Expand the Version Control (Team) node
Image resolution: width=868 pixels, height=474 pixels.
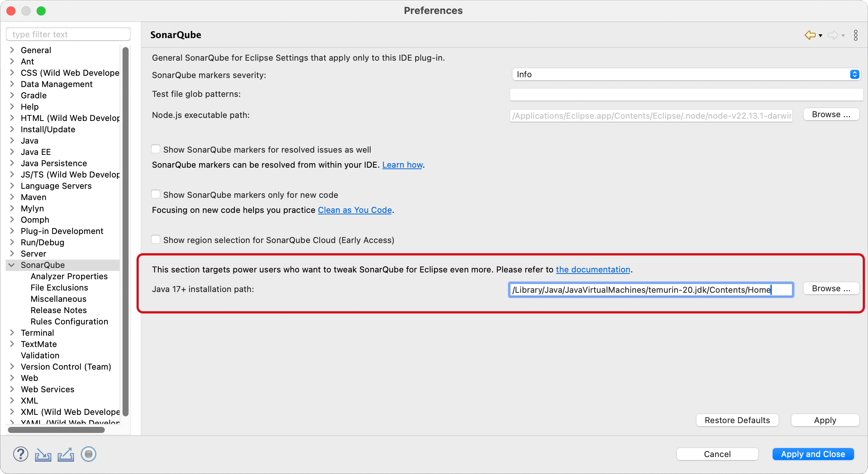click(12, 366)
